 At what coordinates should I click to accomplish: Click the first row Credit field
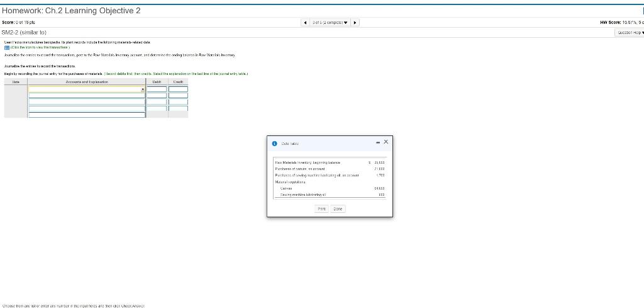(x=178, y=89)
